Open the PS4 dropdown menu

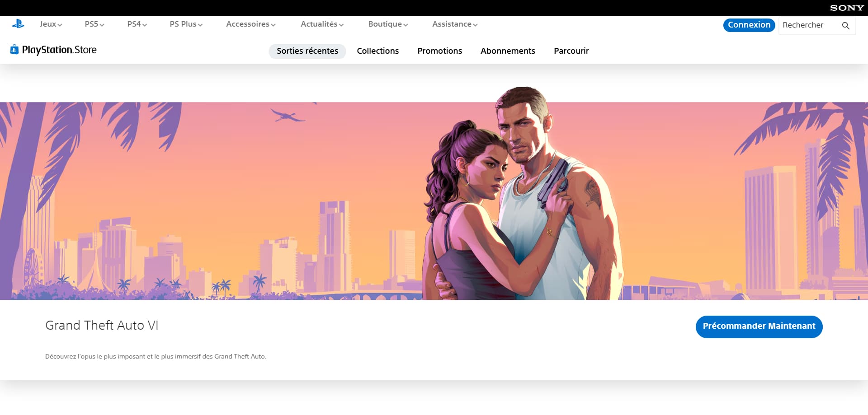tap(137, 24)
